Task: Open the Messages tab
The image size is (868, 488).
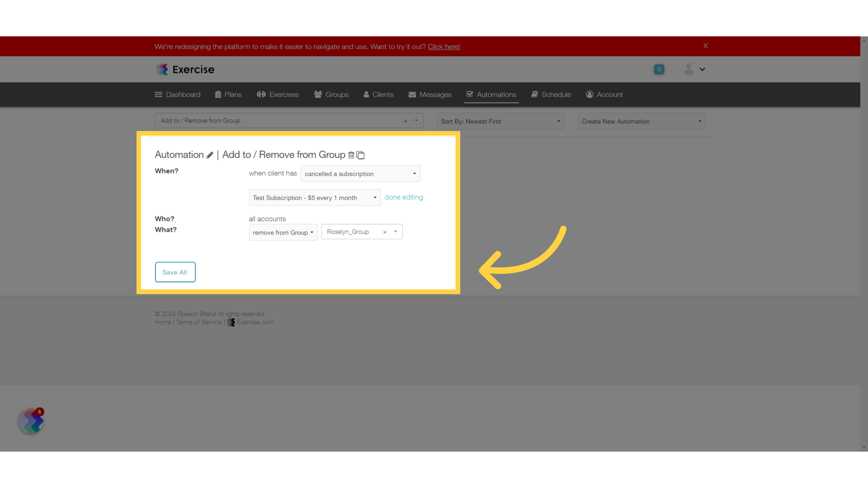Action: (430, 94)
